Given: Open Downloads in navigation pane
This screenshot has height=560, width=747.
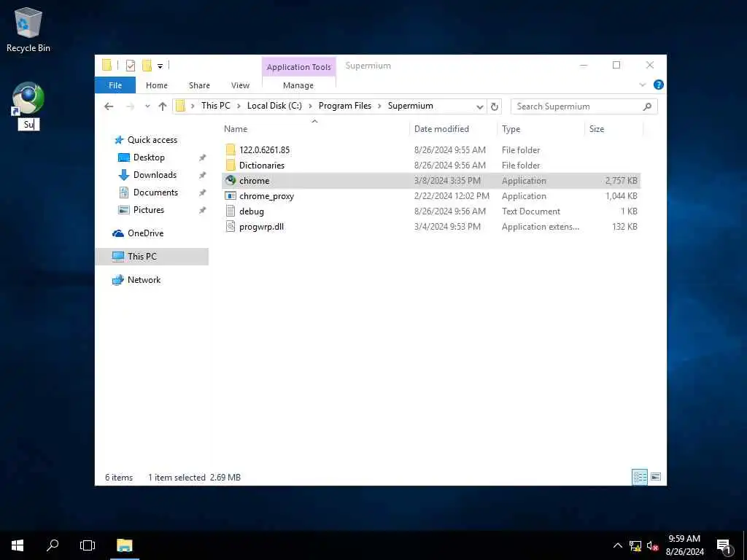Looking at the screenshot, I should 155,175.
